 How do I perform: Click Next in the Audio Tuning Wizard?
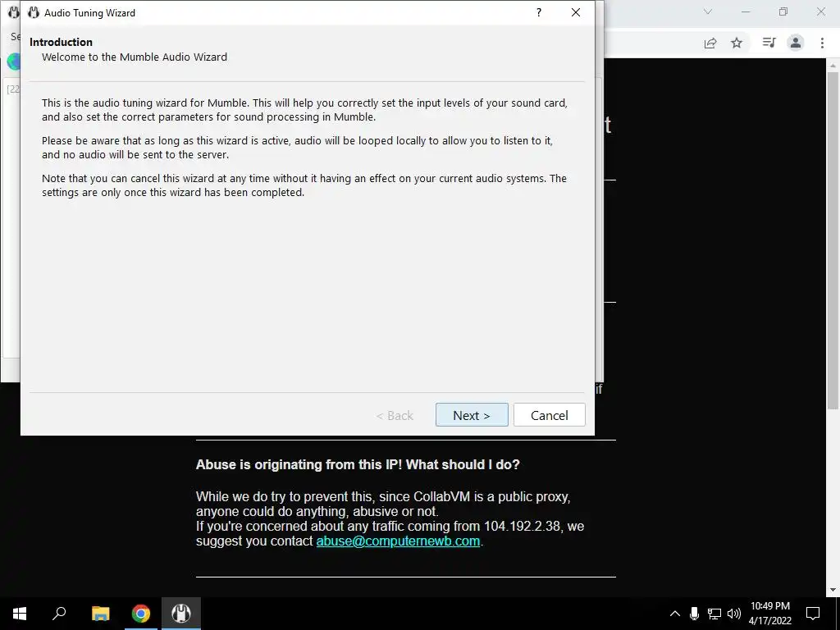tap(472, 415)
